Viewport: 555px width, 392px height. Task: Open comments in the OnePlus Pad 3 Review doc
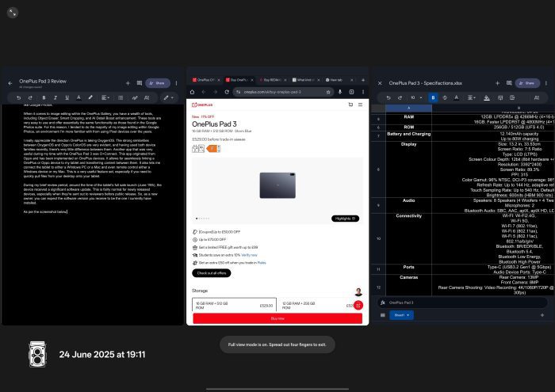(138, 82)
